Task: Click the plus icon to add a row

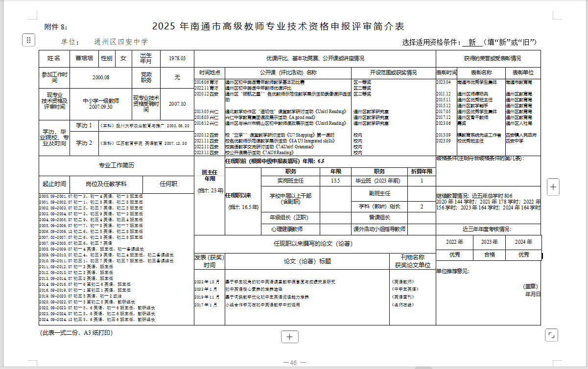Action: pos(289,337)
